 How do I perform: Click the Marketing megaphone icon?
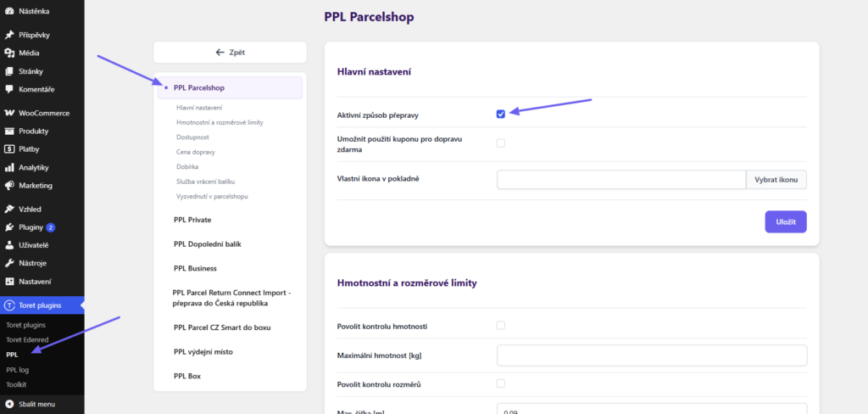tap(8, 185)
